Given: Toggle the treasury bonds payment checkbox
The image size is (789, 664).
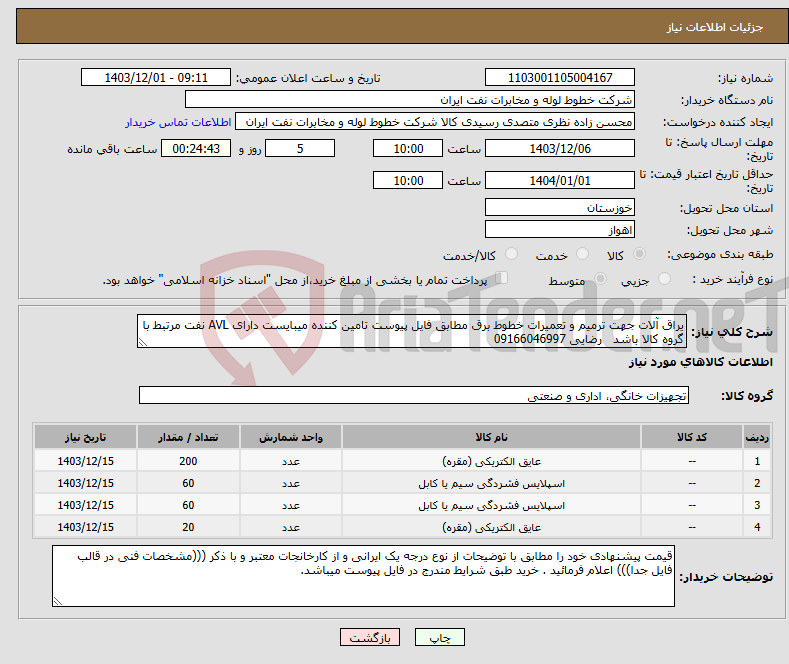Looking at the screenshot, I should click(502, 279).
